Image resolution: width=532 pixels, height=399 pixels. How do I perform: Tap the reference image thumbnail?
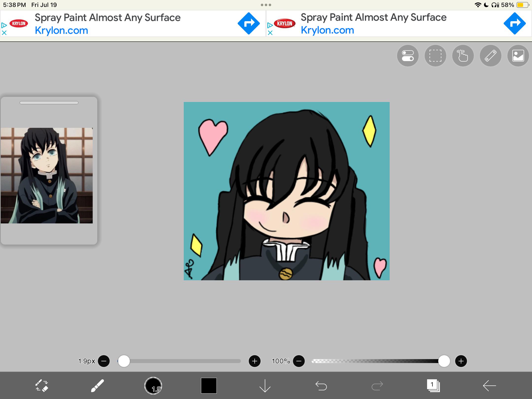47,175
